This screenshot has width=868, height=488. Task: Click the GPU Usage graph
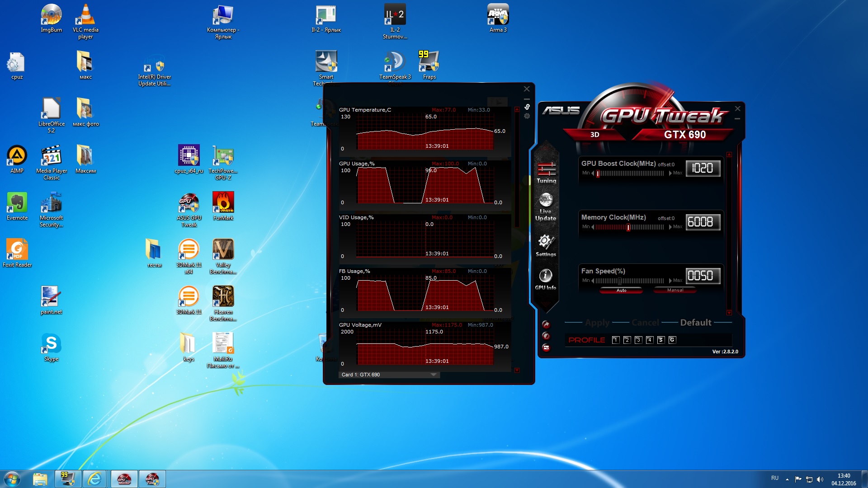(425, 186)
